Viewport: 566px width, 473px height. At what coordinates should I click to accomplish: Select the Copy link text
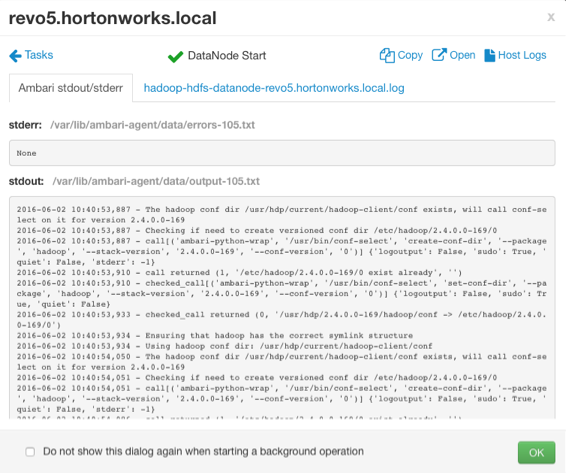410,55
